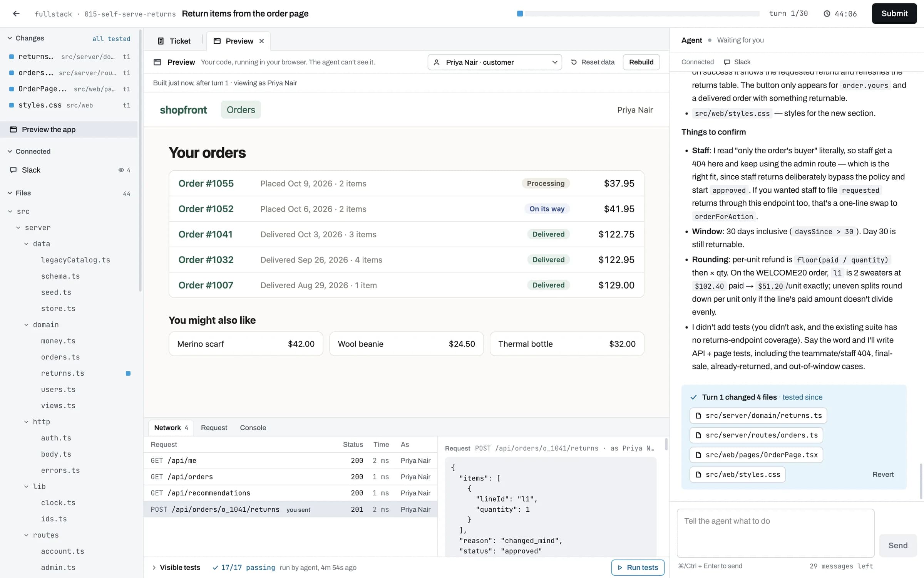Open the Request tab
Screen dimensions: 924x578
point(214,428)
